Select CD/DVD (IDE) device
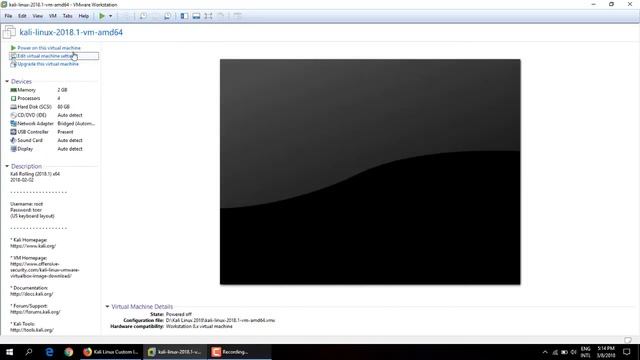Screen dimensions: 640x360 pyautogui.click(x=52, y=115)
